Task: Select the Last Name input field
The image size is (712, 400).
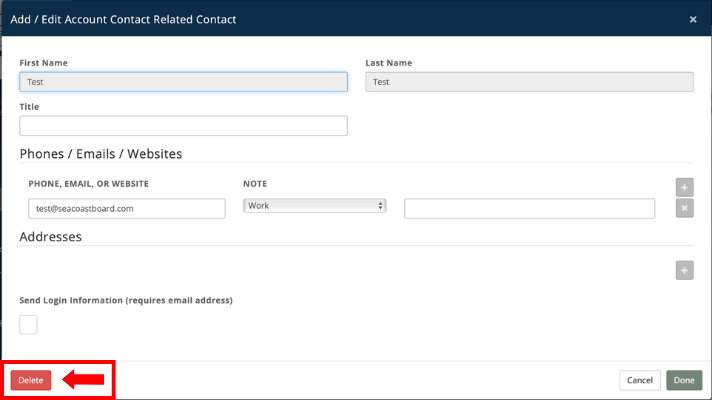Action: pyautogui.click(x=529, y=82)
